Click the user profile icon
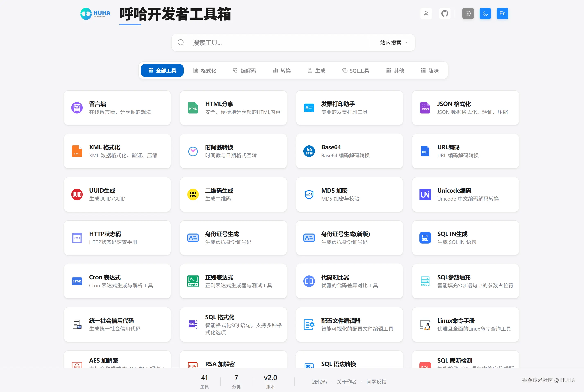The height and width of the screenshot is (392, 584). [x=426, y=13]
